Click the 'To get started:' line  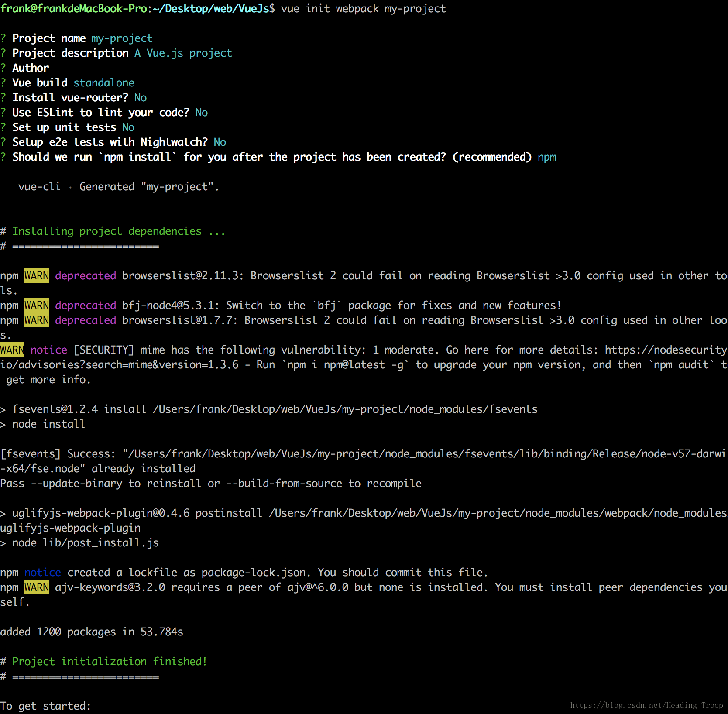45,706
